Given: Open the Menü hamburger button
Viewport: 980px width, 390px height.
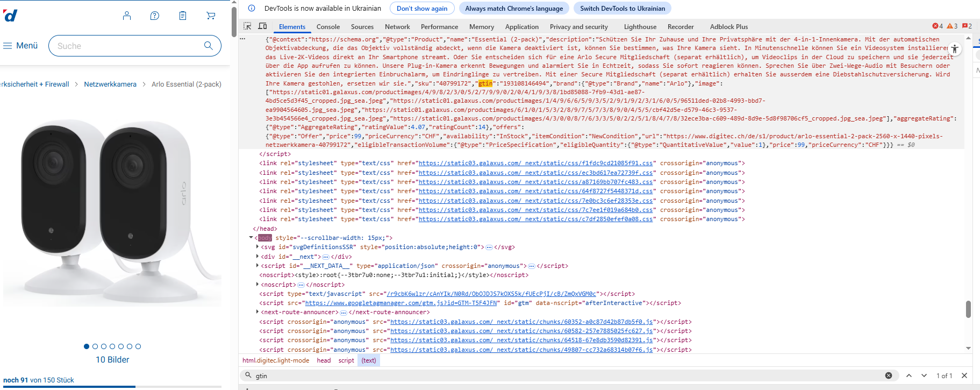Looking at the screenshot, I should [x=20, y=46].
